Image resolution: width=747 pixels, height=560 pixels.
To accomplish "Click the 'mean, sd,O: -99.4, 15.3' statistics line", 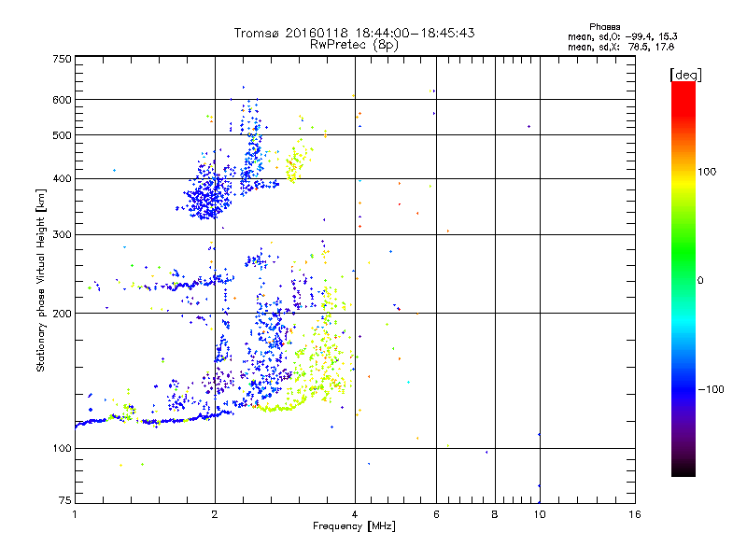I will [622, 36].
